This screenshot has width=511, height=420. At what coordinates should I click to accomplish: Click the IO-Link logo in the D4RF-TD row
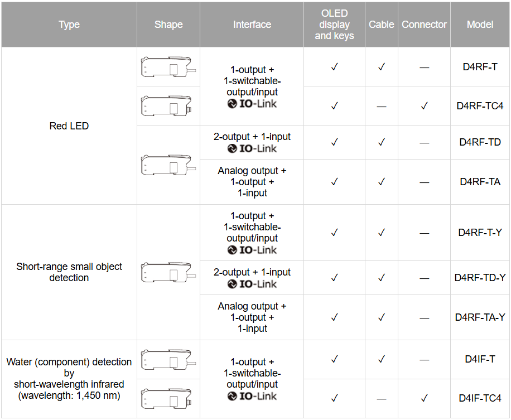[x=252, y=148]
